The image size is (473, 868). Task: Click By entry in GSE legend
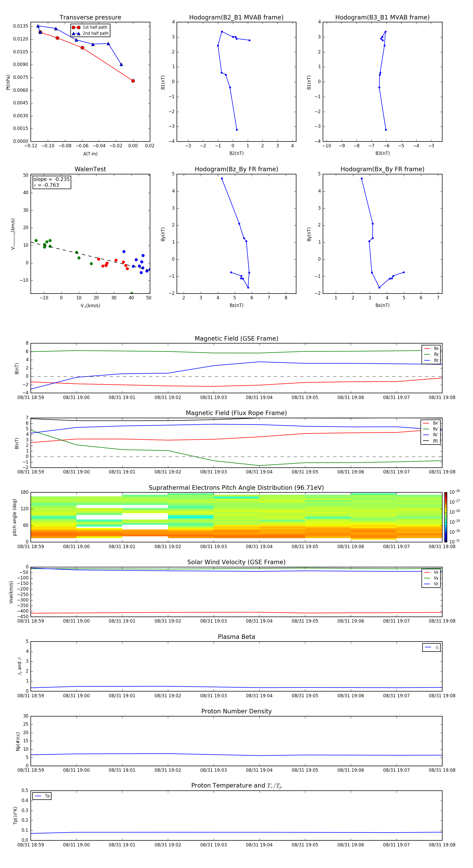(431, 354)
